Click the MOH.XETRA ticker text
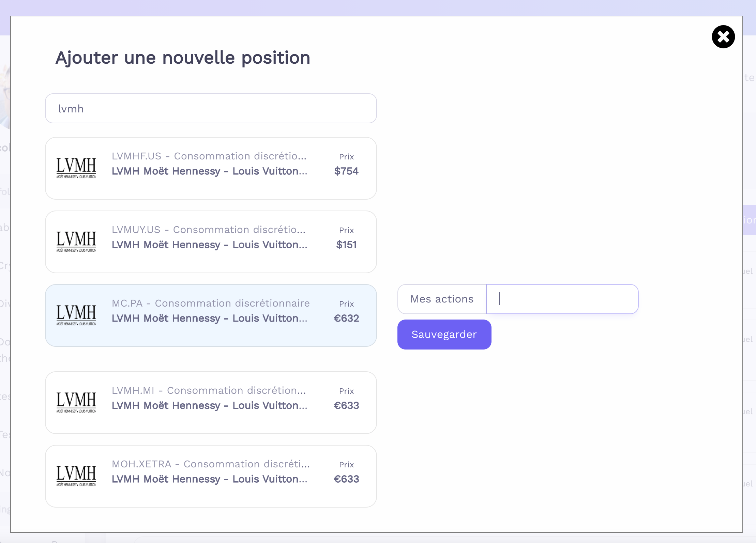756x543 pixels. coord(141,464)
